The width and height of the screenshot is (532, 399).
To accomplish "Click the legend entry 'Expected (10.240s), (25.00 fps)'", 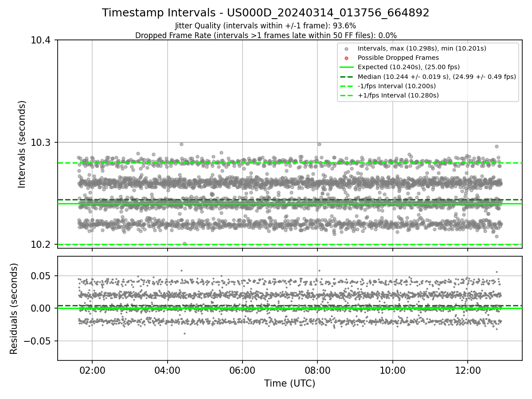I will [409, 67].
